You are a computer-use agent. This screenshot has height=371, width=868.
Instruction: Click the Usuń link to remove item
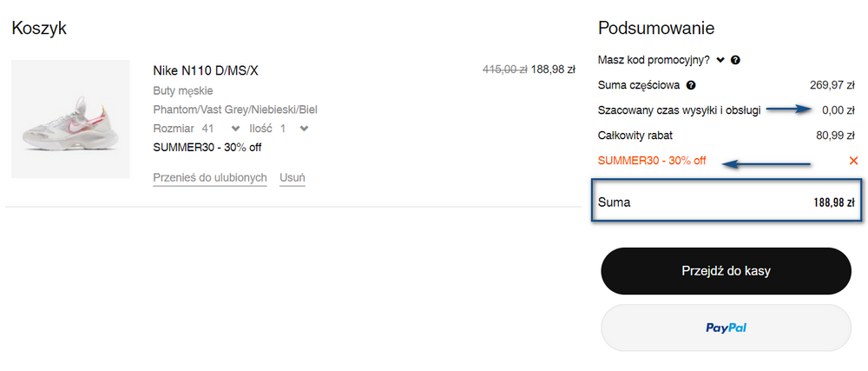tap(292, 178)
